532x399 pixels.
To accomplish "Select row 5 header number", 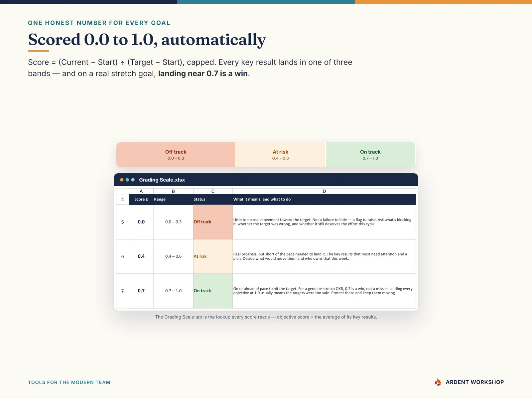I will [x=122, y=222].
